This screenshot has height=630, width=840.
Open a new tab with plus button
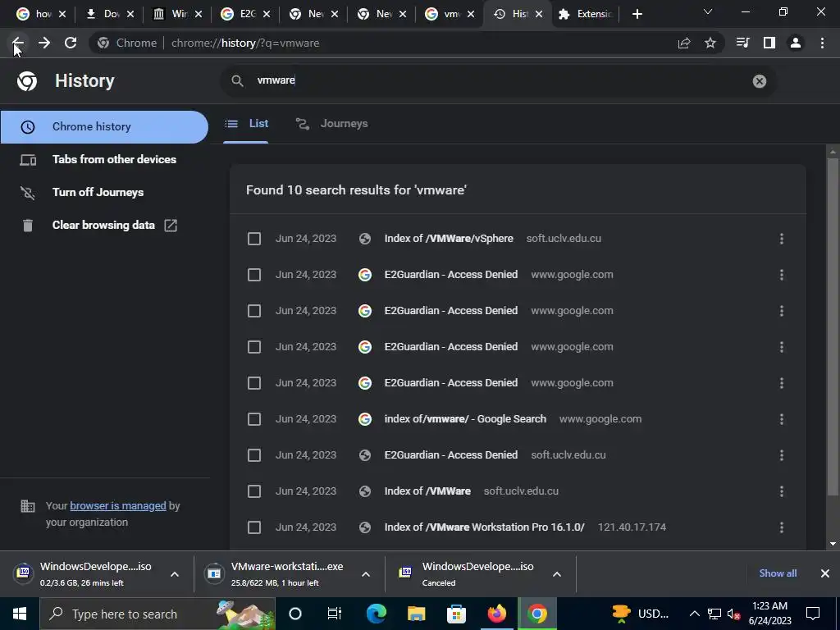click(637, 14)
